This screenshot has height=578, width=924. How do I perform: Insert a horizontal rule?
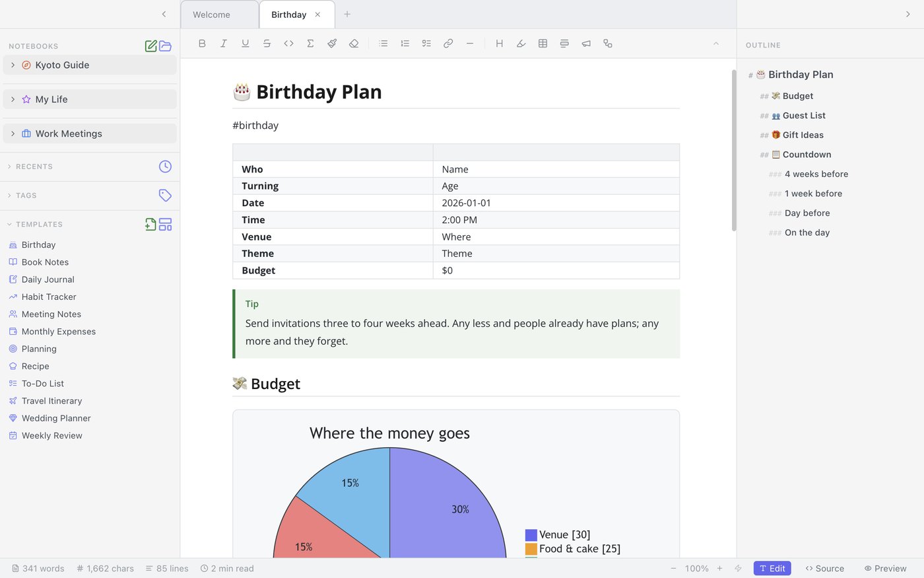click(x=470, y=44)
